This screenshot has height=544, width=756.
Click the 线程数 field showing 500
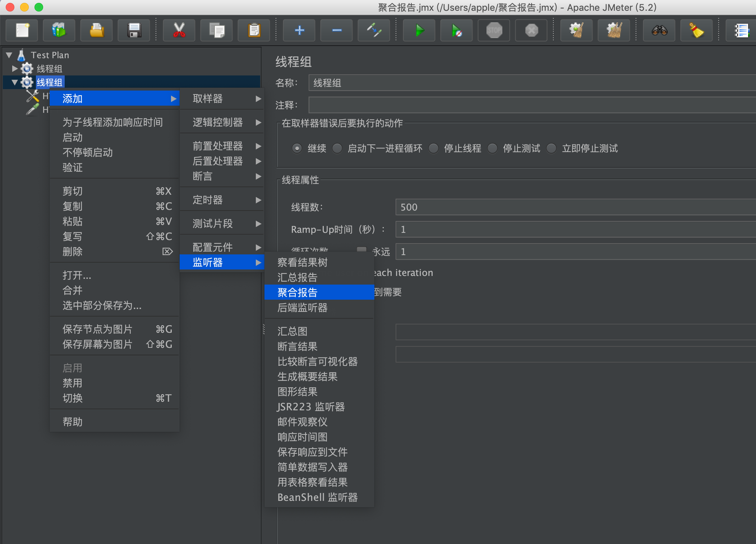pos(576,207)
